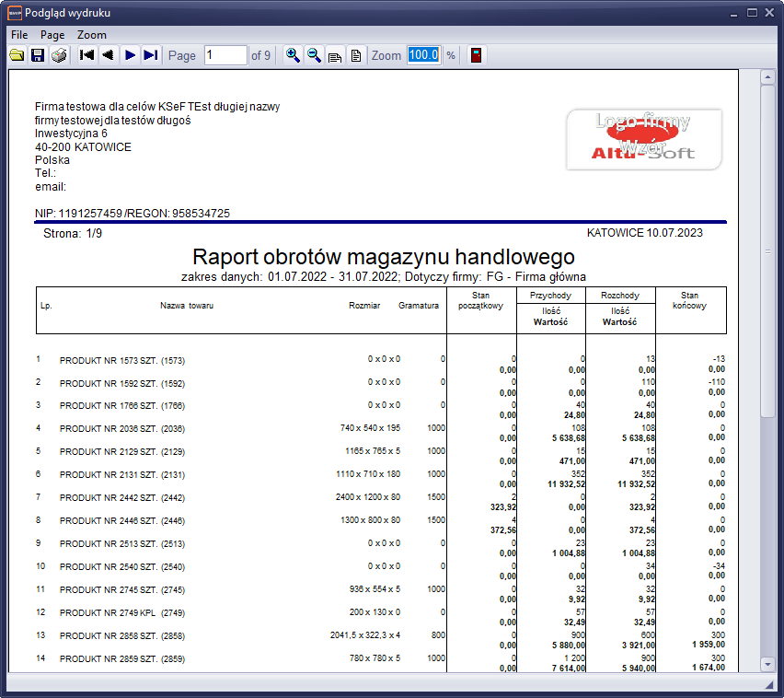Print the report with the printer icon
Screen dimensions: 784x698
pos(59,55)
